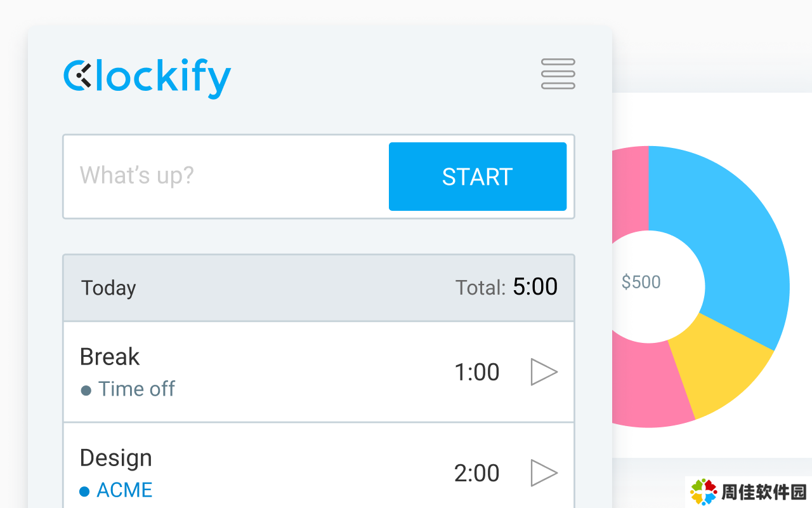The height and width of the screenshot is (508, 812).
Task: Resume timer for Design entry
Action: (x=544, y=473)
